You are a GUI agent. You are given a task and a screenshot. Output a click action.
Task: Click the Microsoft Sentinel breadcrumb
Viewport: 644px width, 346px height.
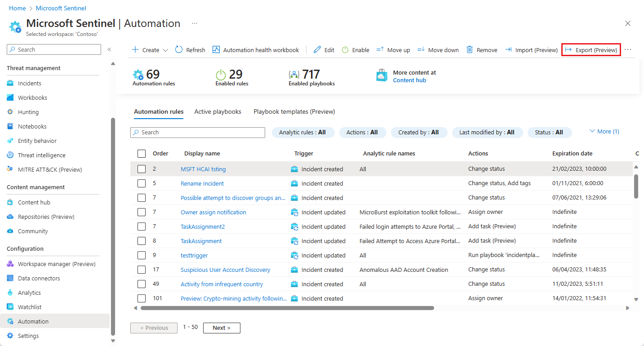(x=61, y=8)
